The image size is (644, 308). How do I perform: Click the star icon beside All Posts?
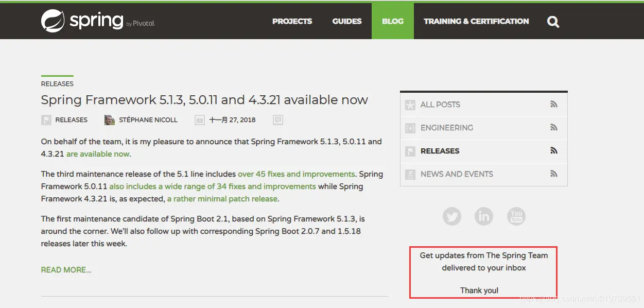coord(410,105)
